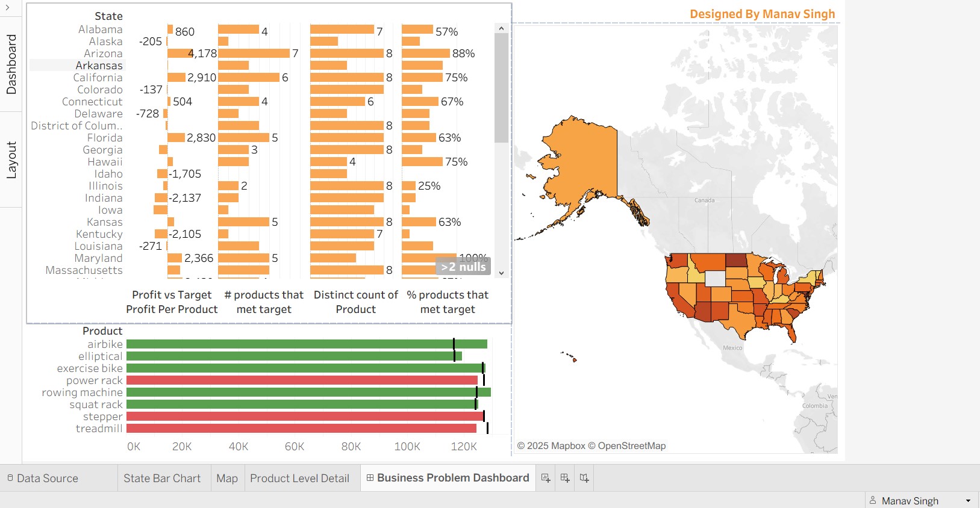Select the red treadmill bar
980x508 pixels.
[x=301, y=429]
